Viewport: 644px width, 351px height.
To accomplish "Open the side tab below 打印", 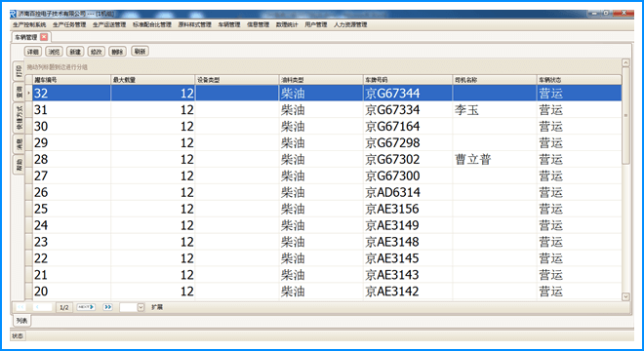I will (x=19, y=92).
